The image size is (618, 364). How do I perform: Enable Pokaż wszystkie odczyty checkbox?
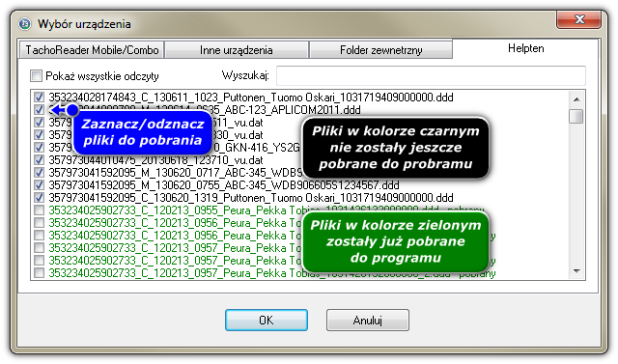[x=37, y=75]
